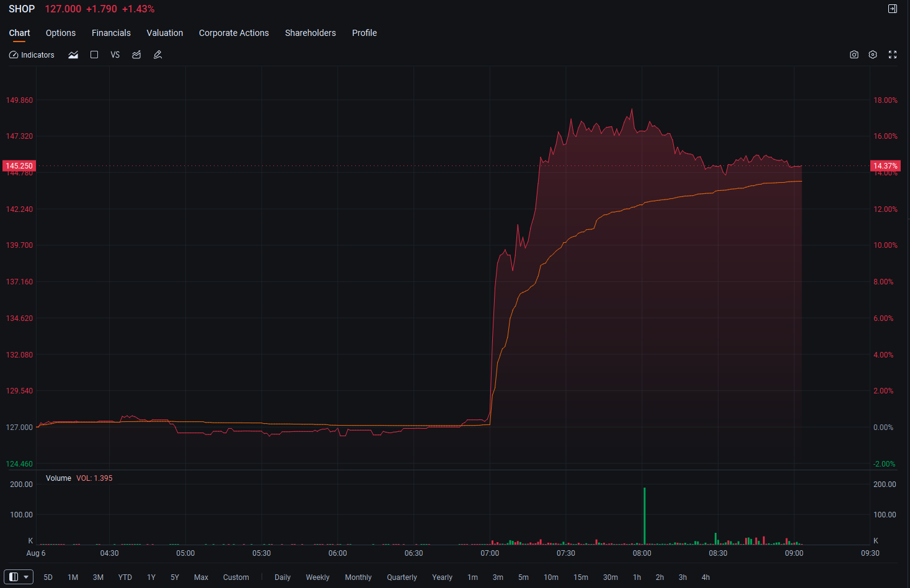Image resolution: width=910 pixels, height=588 pixels.
Task: Open the Financials tab
Action: tap(112, 33)
